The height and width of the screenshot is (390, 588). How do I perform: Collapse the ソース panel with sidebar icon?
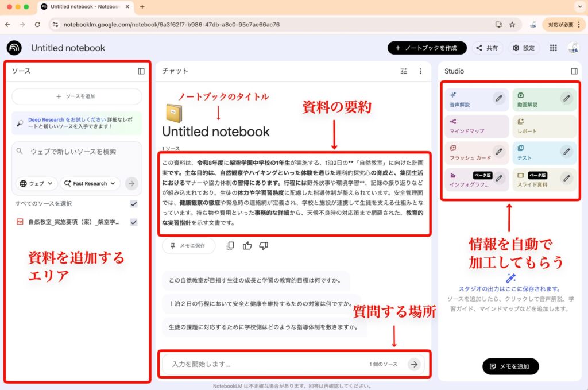point(141,71)
